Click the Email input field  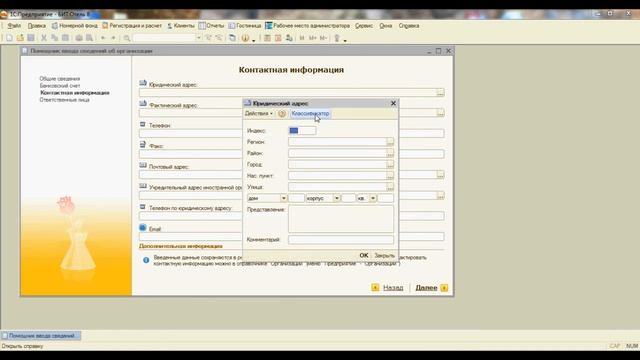(x=291, y=237)
